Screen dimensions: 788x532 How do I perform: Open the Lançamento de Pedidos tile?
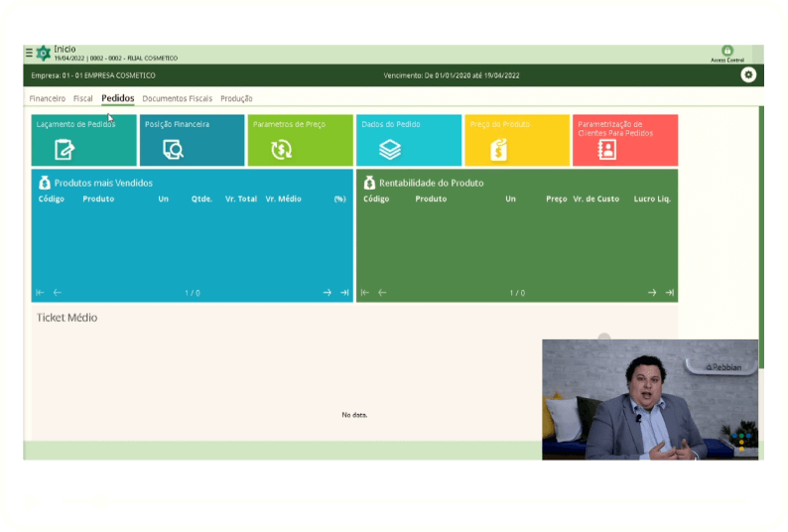(x=83, y=140)
